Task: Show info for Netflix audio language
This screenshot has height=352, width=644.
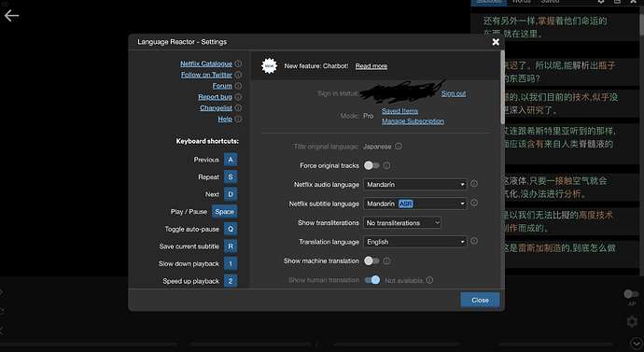Action: 474,184
